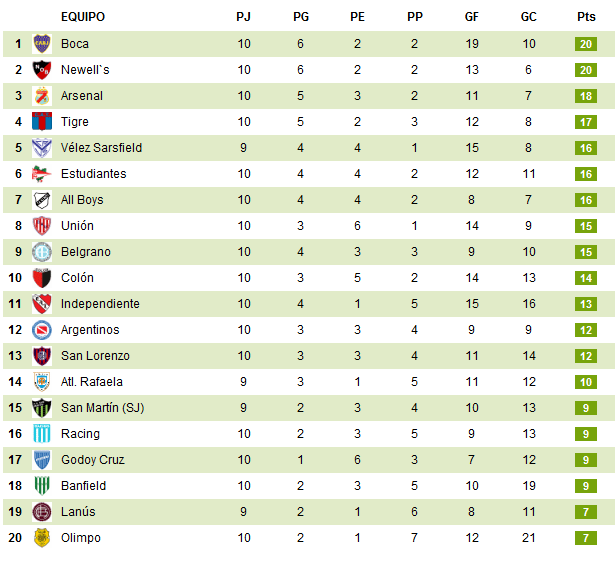Click the Independiente red crest icon
Viewport: 615px width, 565px height.
[42, 304]
